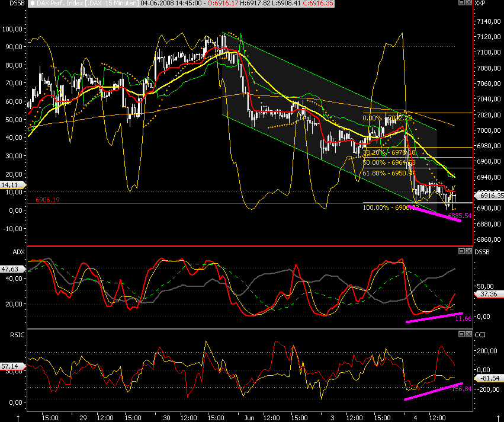Viewport: 504px width, 422px height.
Task: Click the magenta 11.66 trendline label
Action: [464, 318]
